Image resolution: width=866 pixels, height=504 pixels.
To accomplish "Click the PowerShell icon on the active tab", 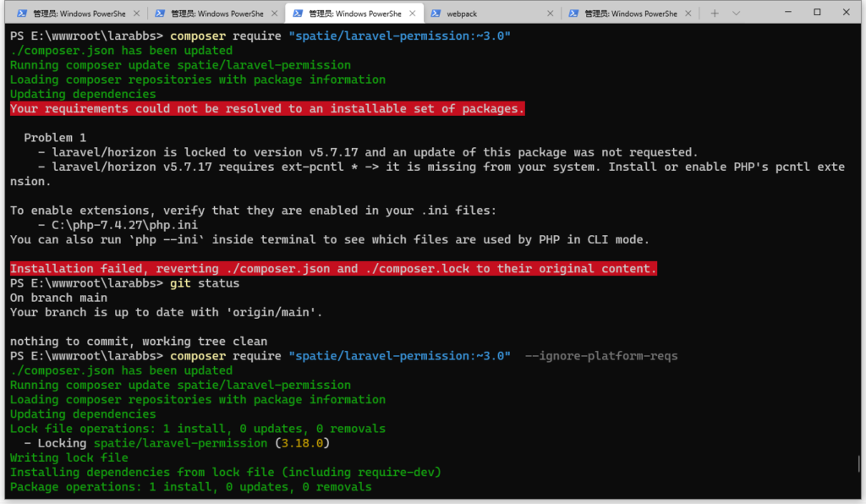I will pyautogui.click(x=298, y=14).
